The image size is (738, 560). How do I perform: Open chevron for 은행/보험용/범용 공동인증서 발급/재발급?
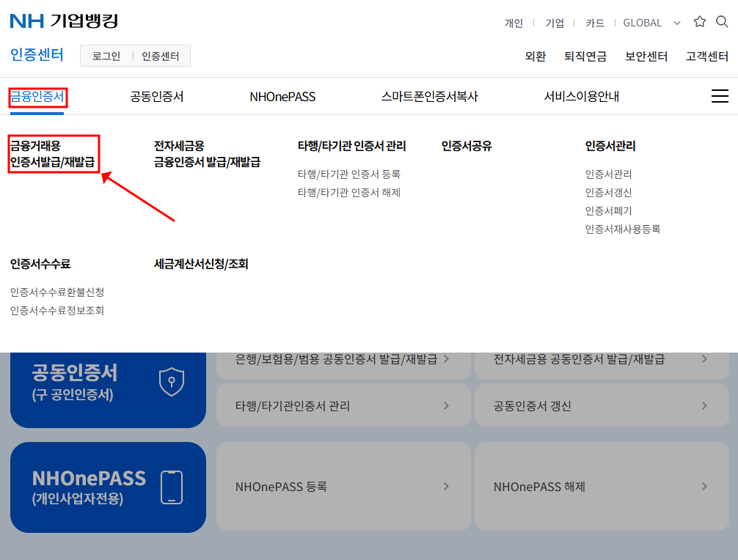446,359
